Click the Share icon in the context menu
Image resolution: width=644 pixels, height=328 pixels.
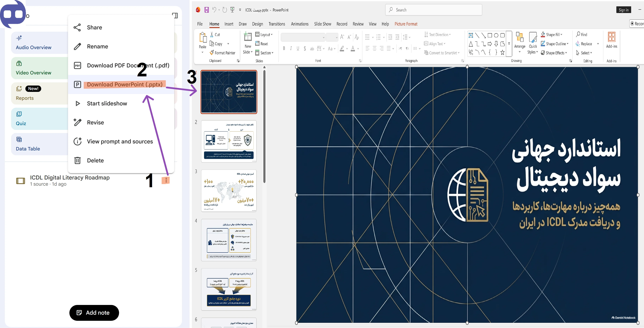(x=77, y=27)
